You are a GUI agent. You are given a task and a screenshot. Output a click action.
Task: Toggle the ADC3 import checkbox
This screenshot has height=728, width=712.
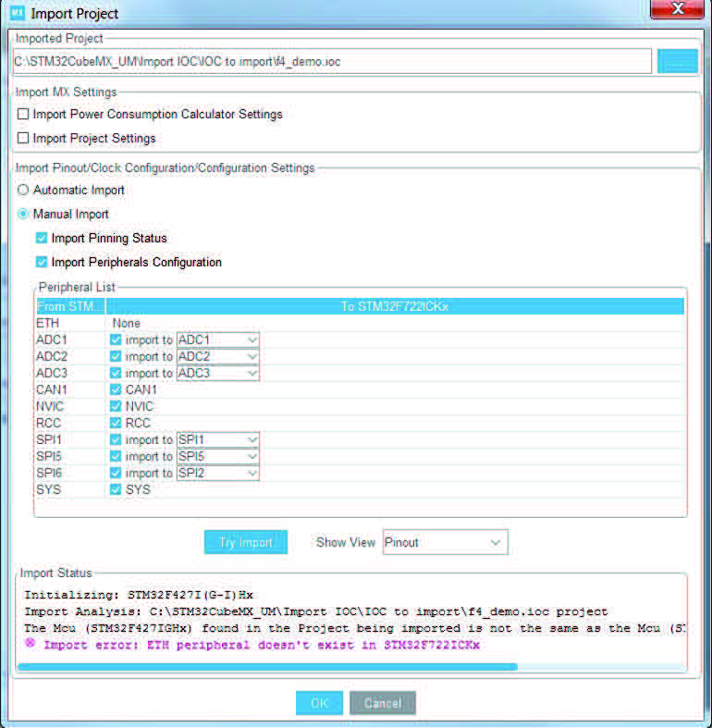click(116, 374)
